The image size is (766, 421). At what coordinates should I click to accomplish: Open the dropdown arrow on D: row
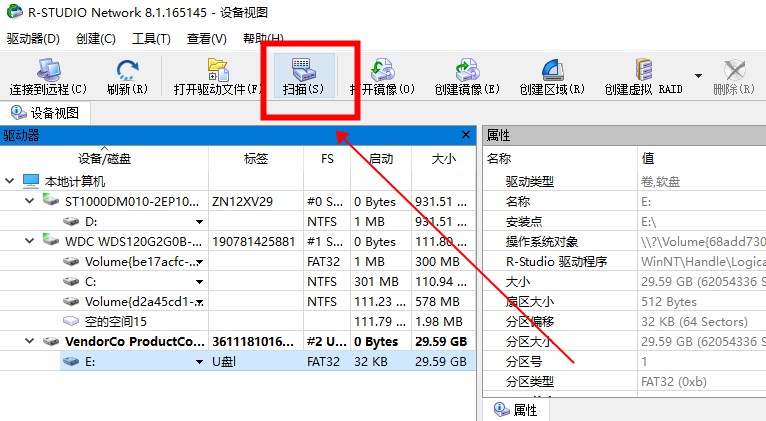(199, 222)
